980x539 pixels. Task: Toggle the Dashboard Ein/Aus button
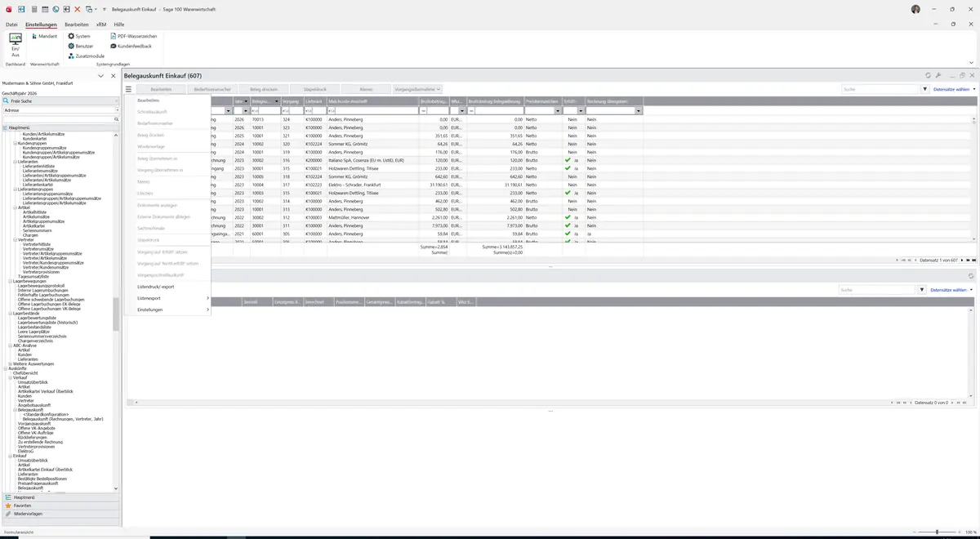pyautogui.click(x=15, y=44)
